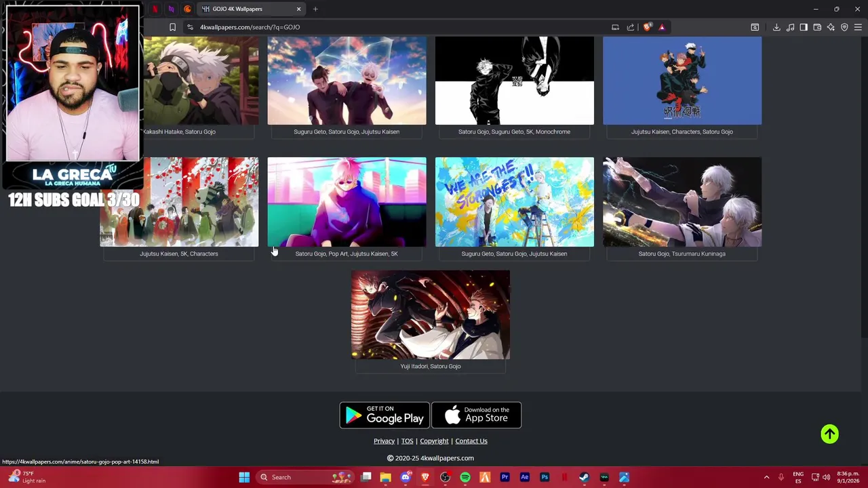
Task: Click the Get it on Google Play badge
Action: tap(384, 415)
